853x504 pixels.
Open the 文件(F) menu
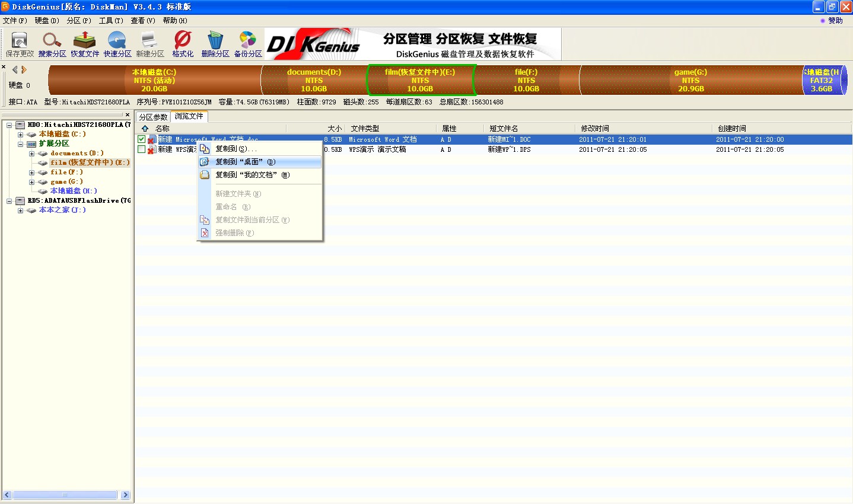pos(15,21)
